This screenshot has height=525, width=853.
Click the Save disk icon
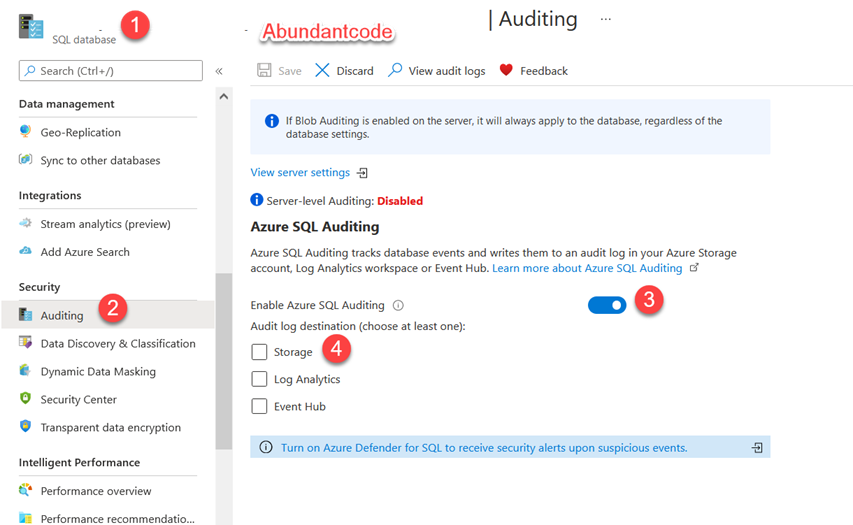tap(264, 70)
